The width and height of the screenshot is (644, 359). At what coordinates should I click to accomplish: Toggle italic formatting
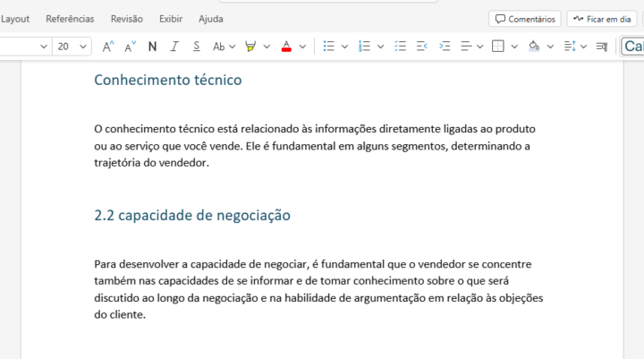(174, 46)
